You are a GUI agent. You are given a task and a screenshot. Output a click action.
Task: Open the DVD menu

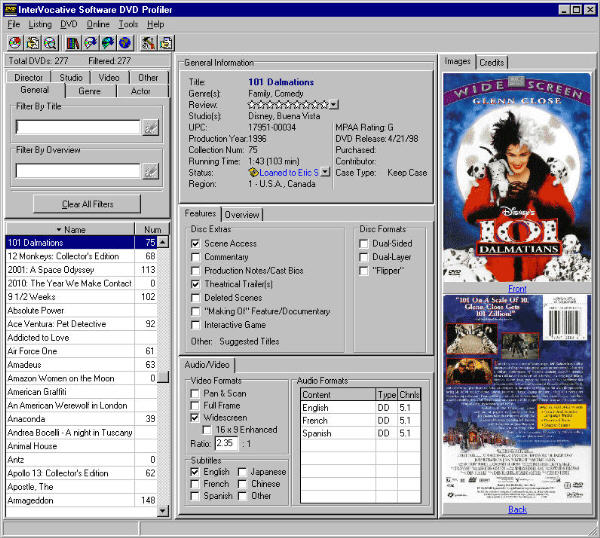coord(69,24)
